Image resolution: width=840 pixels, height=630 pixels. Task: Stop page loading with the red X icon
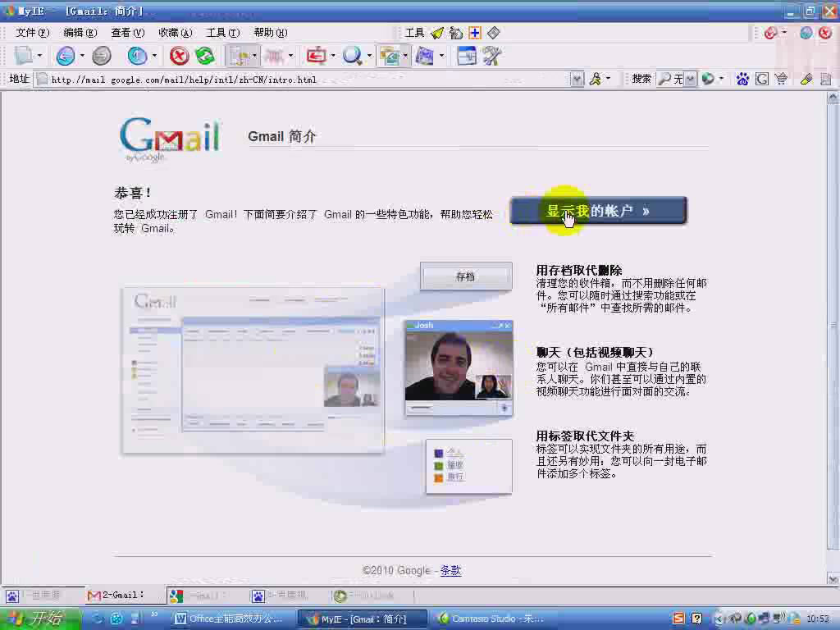(x=180, y=56)
